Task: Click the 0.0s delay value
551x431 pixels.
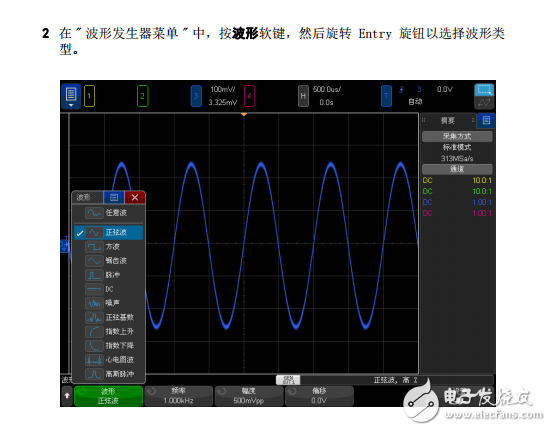Action: [326, 103]
